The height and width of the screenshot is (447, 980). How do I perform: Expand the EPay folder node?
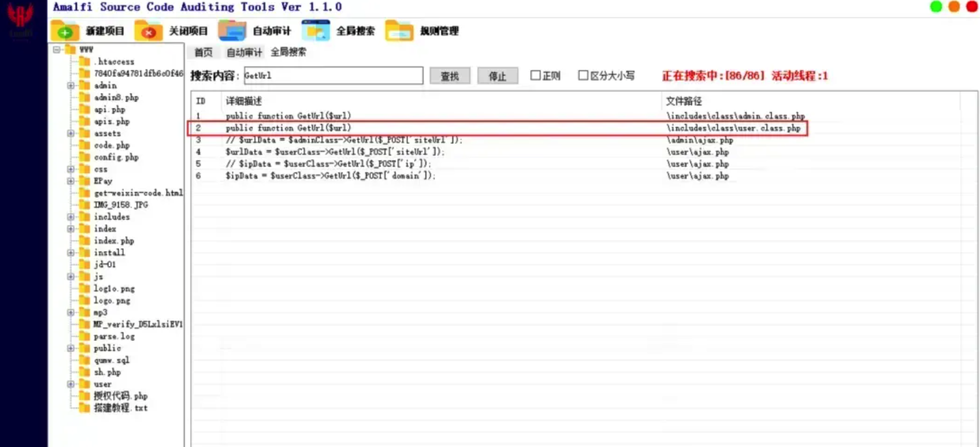tap(71, 181)
